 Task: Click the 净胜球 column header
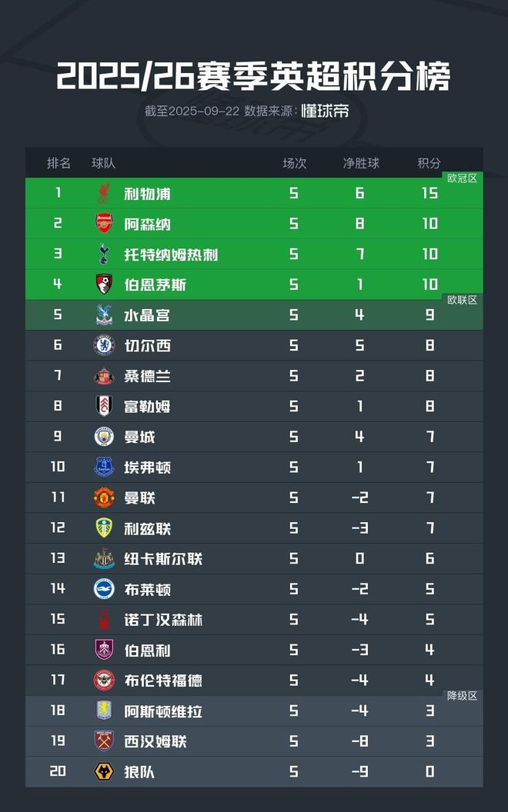(x=361, y=163)
